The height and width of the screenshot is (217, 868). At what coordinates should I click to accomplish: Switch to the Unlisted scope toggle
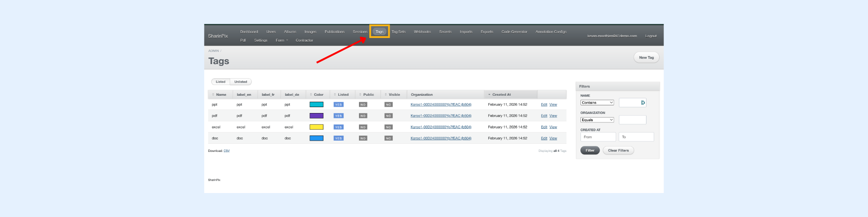[241, 82]
